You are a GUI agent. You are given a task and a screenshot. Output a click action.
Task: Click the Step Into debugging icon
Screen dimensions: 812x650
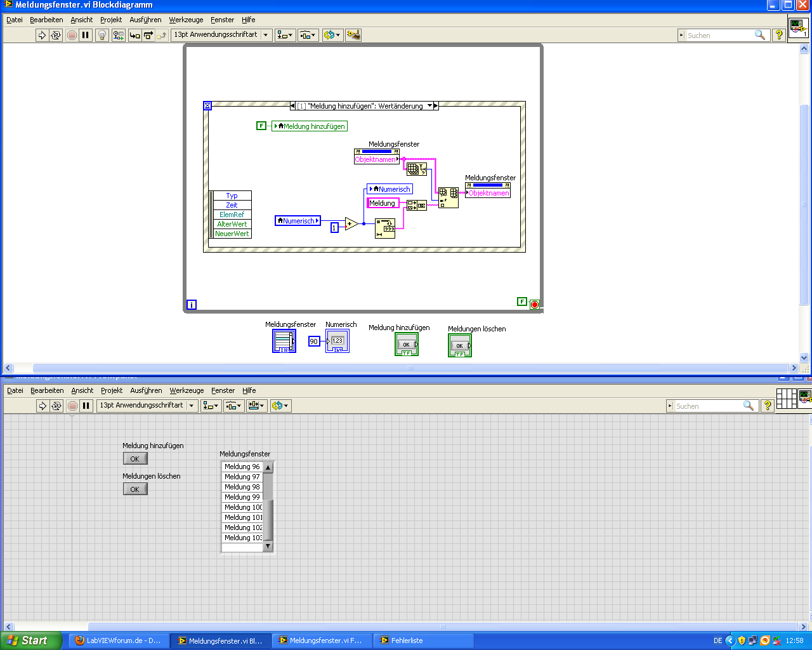(134, 35)
